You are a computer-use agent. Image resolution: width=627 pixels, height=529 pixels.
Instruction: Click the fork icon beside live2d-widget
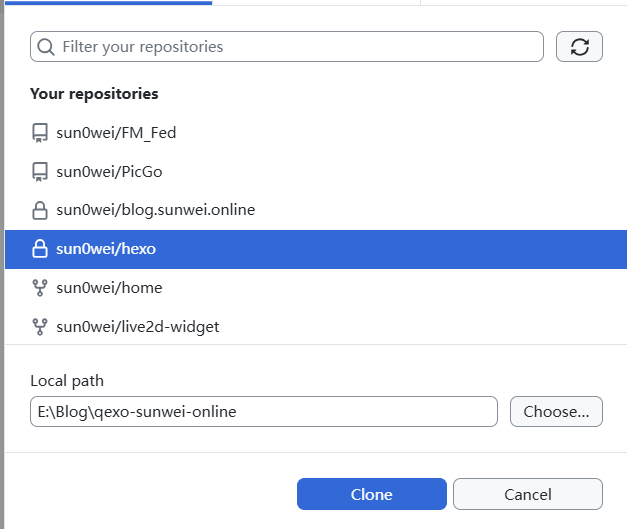click(x=40, y=327)
